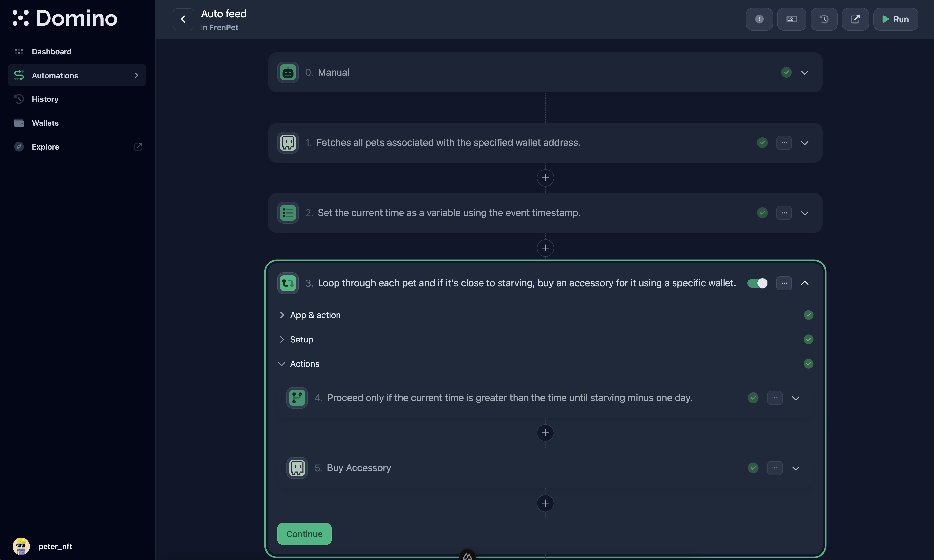Disable the toggle on step 3
This screenshot has height=560, width=934.
point(757,283)
